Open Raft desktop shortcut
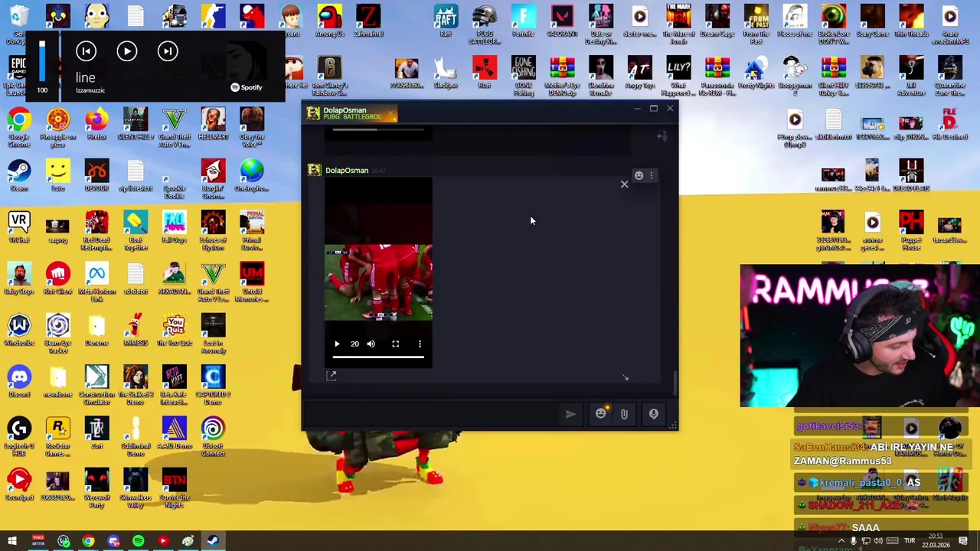The width and height of the screenshot is (980, 551). pos(446,21)
